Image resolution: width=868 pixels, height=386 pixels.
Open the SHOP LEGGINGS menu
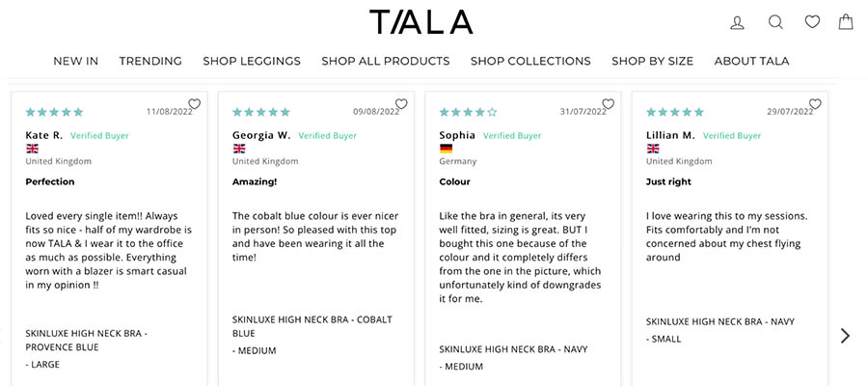tap(252, 61)
